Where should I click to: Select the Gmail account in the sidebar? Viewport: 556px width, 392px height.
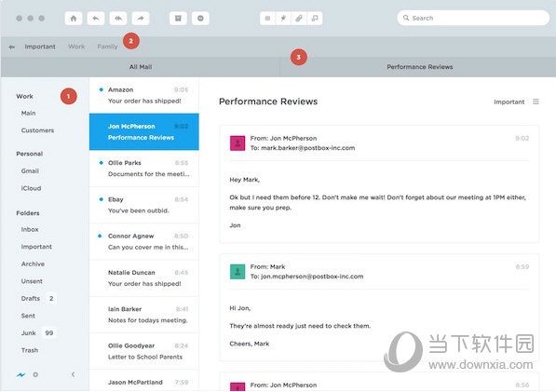pos(30,170)
